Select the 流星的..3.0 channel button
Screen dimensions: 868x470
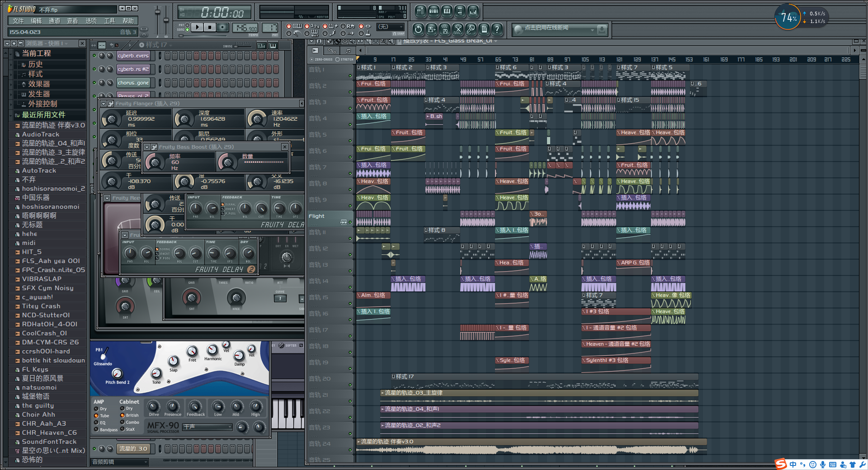(133, 449)
